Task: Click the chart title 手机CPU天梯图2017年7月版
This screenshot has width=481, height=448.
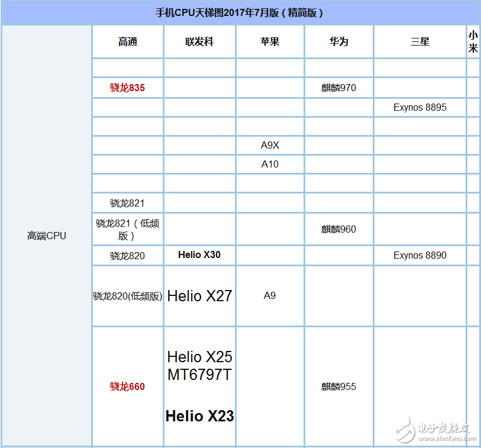Action: [x=240, y=12]
